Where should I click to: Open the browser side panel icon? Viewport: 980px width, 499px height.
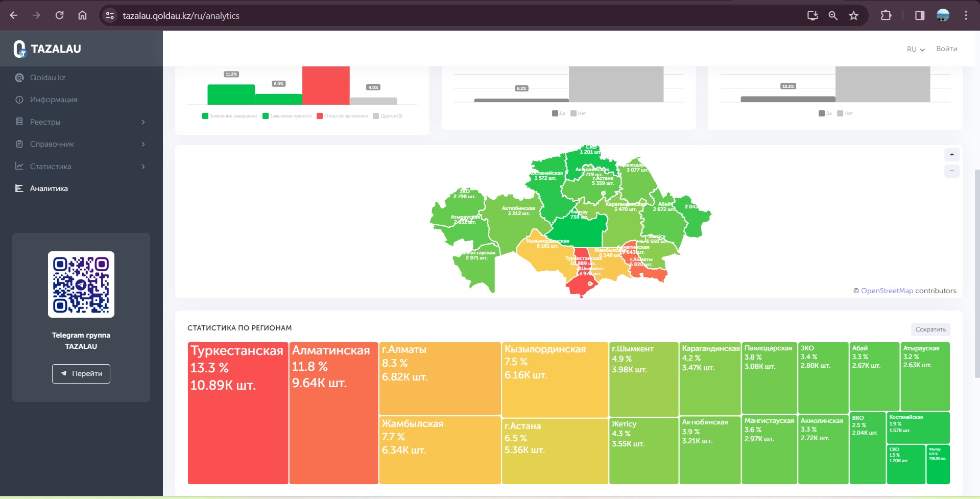919,15
